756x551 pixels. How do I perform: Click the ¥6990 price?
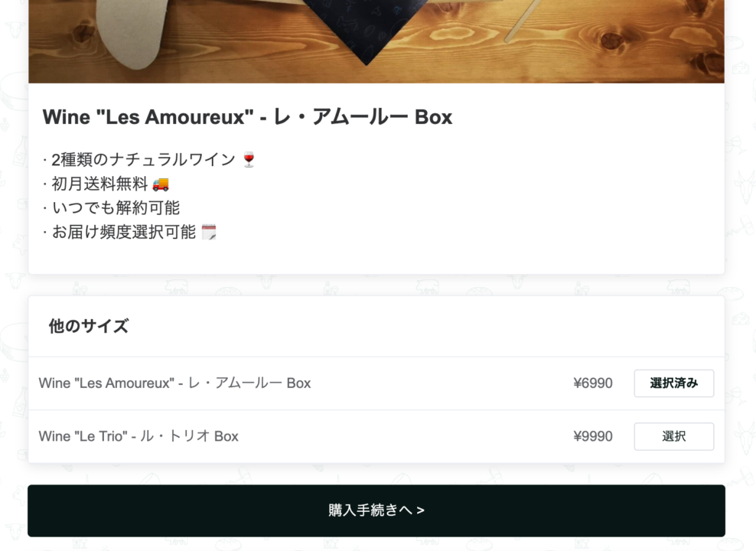tap(592, 383)
